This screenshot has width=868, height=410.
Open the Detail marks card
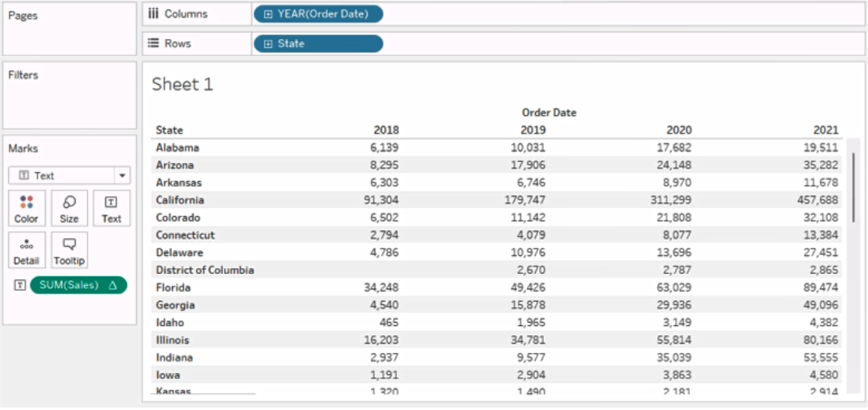pos(27,250)
